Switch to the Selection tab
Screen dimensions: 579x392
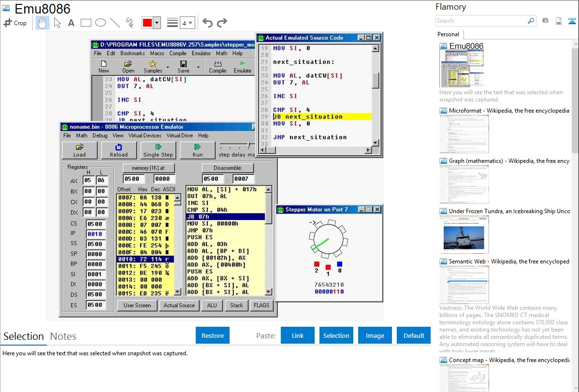(x=24, y=336)
